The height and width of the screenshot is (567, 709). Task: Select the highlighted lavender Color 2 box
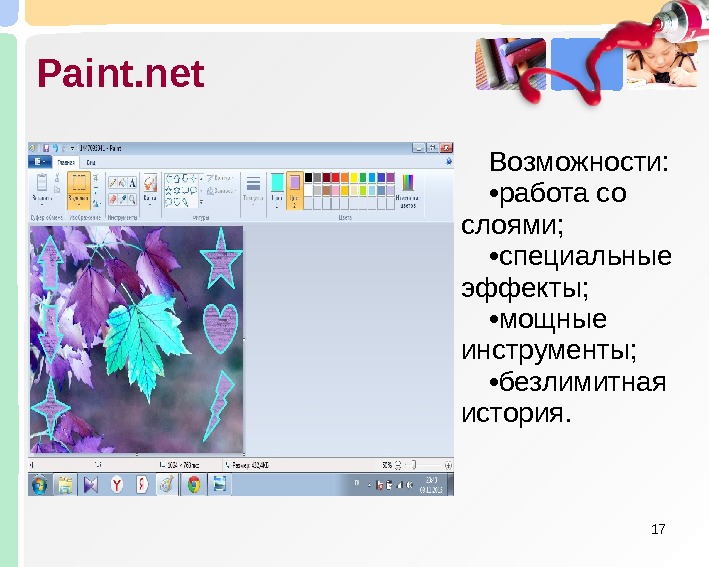click(294, 190)
